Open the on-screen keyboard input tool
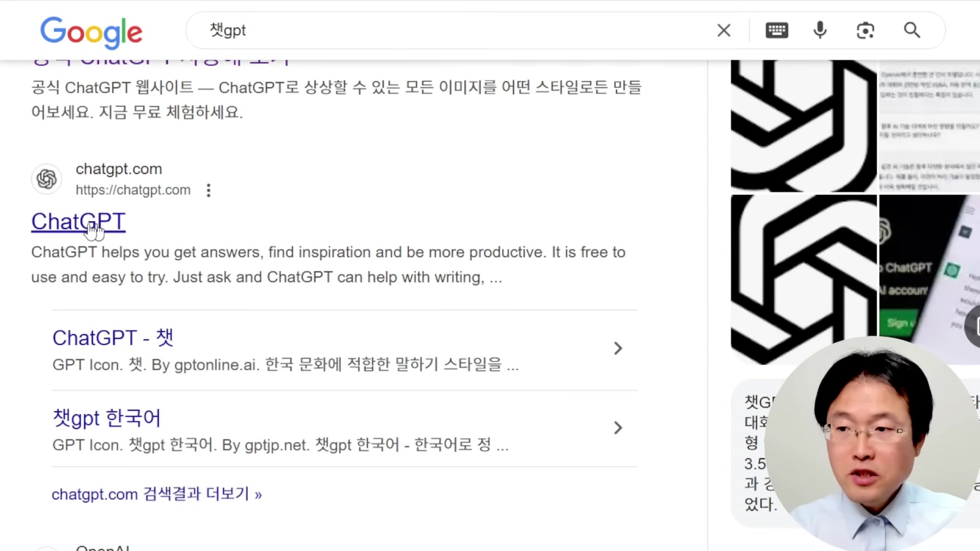Screen dimensions: 980x551 point(777,31)
